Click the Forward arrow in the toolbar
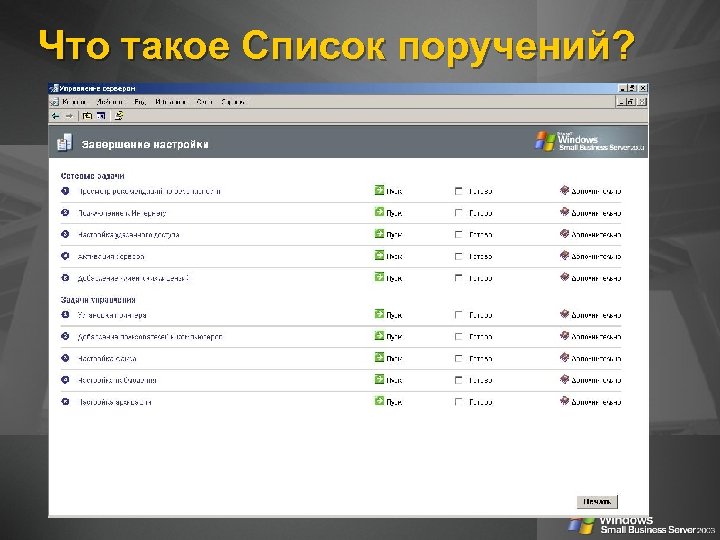Image resolution: width=720 pixels, height=540 pixels. pyautogui.click(x=69, y=116)
